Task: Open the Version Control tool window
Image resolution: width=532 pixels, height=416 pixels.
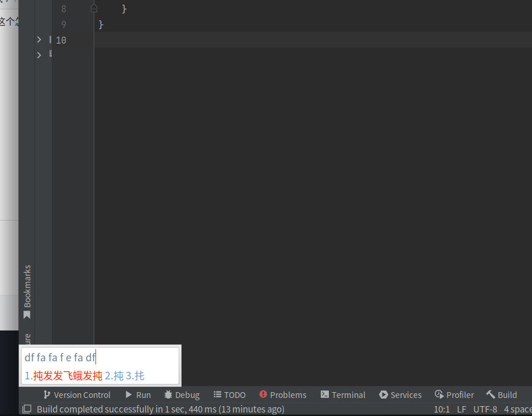Action: pyautogui.click(x=76, y=394)
